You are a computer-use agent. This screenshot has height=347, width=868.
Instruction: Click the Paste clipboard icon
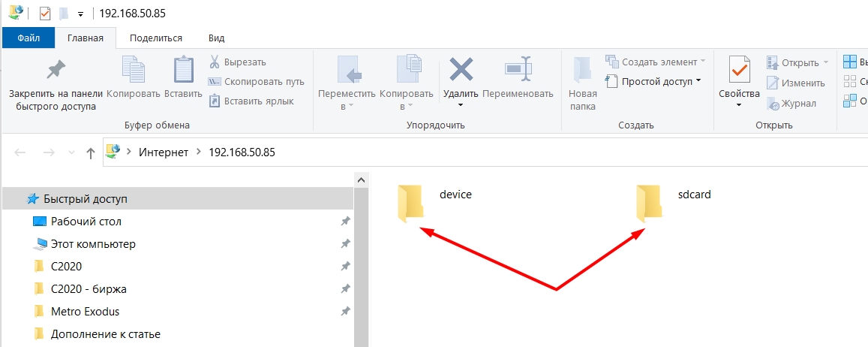pos(183,71)
